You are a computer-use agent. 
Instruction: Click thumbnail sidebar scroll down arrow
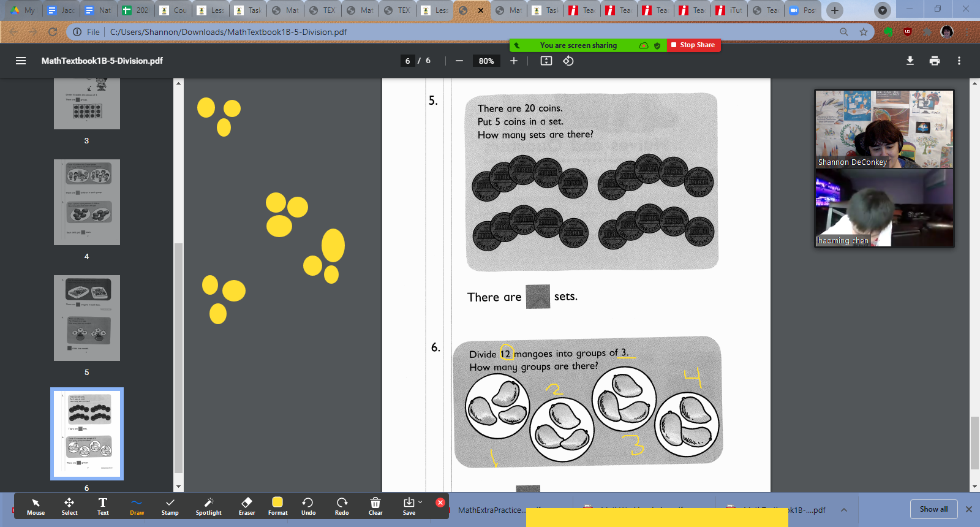pyautogui.click(x=179, y=487)
